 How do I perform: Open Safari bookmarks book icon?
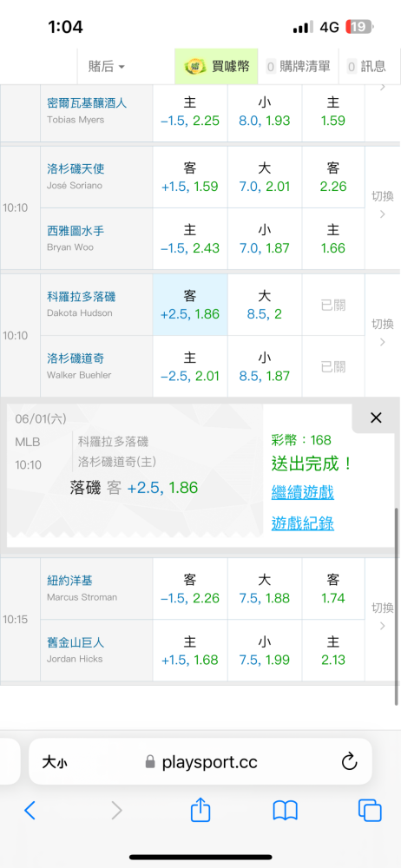pos(286,811)
